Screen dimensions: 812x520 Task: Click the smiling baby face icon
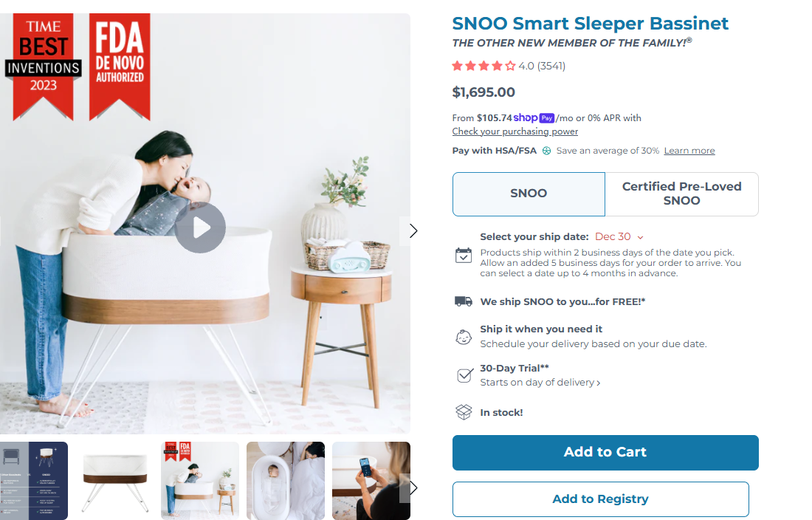(464, 337)
